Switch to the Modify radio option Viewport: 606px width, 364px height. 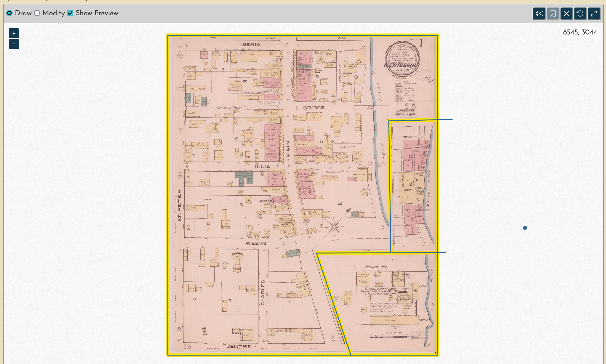point(37,13)
